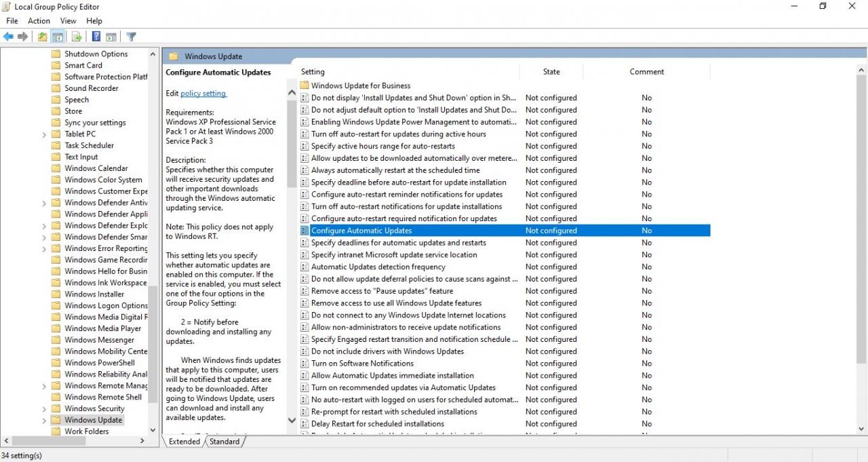
Task: Select the Windows Messenger tree item
Action: coord(99,340)
